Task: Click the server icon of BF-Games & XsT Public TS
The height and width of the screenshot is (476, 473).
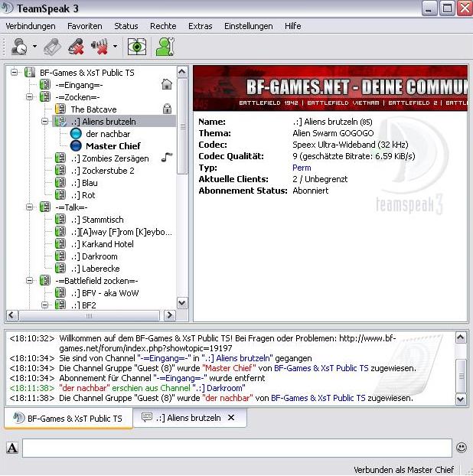Action: click(x=30, y=72)
